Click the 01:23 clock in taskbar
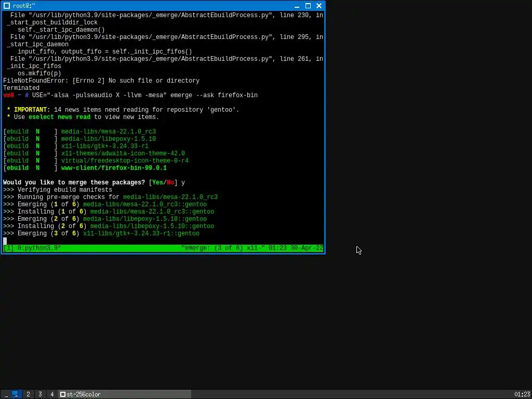532x399 pixels. tap(522, 394)
